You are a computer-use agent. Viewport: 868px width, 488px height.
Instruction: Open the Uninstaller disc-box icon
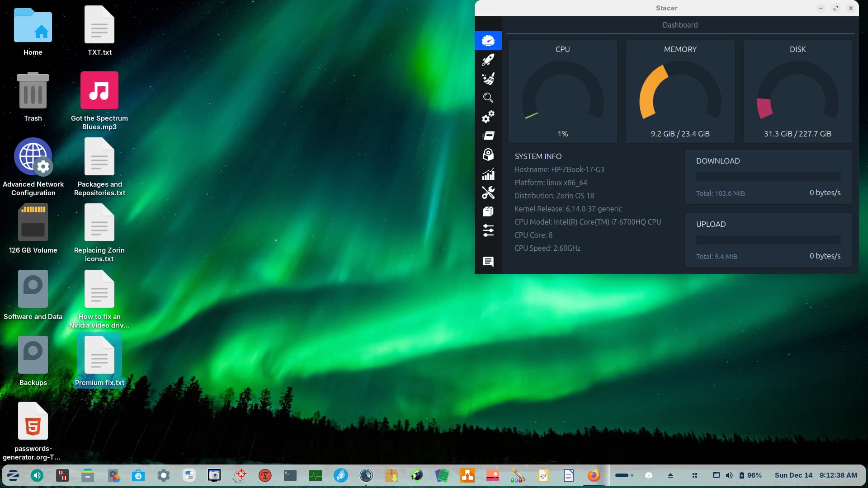click(x=488, y=155)
